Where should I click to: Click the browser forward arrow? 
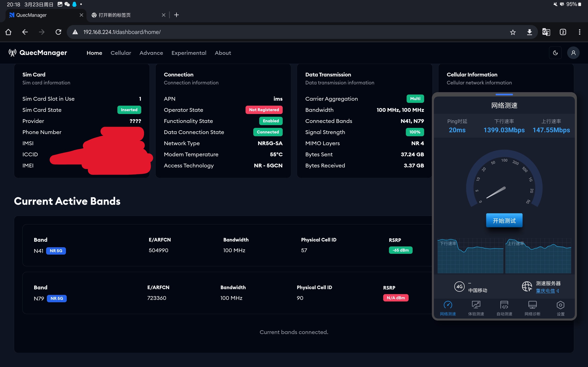click(x=42, y=32)
